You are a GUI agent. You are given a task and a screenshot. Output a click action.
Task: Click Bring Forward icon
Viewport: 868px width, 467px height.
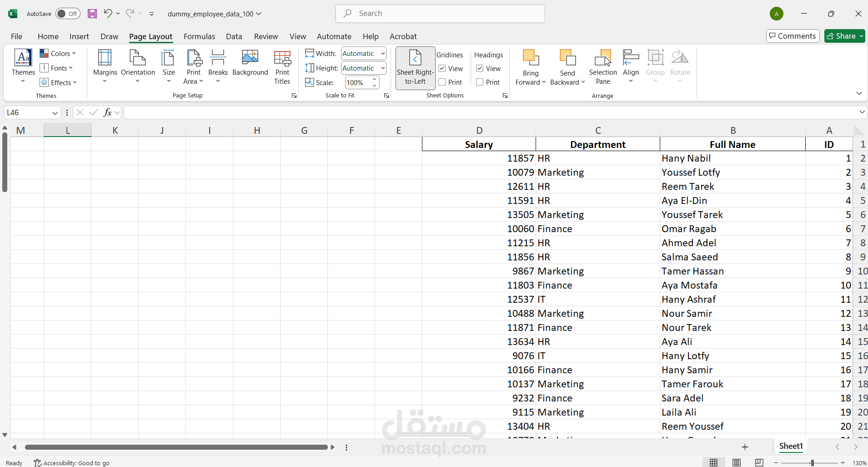point(530,58)
